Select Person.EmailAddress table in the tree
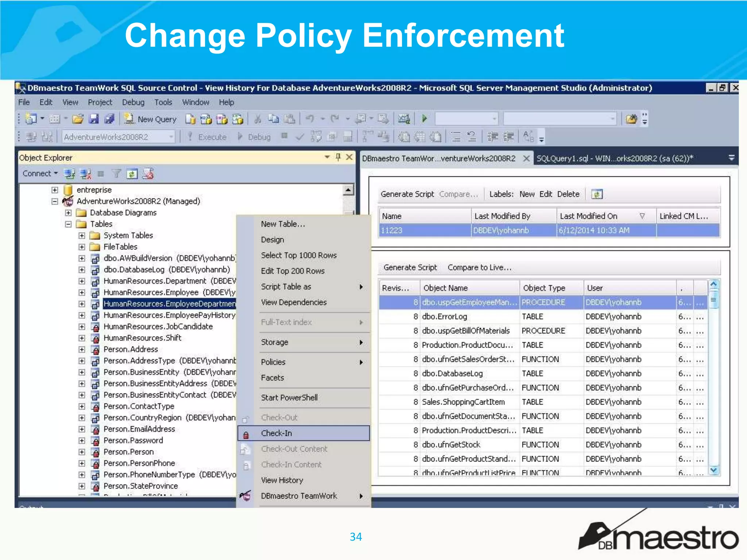 [x=139, y=429]
